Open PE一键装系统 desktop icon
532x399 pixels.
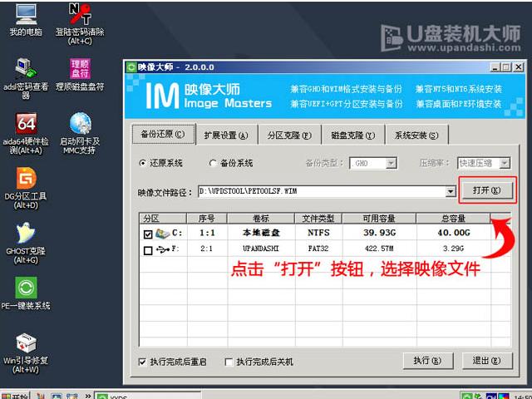point(26,288)
